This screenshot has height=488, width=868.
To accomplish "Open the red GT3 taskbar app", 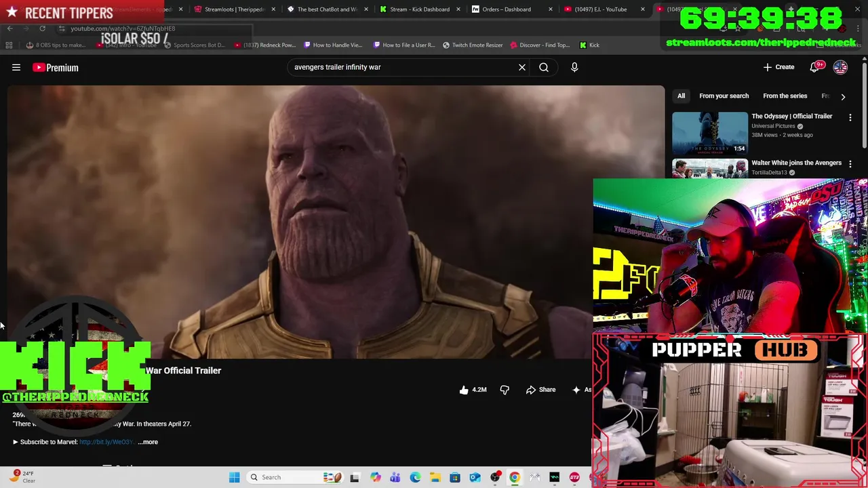I will tap(574, 477).
